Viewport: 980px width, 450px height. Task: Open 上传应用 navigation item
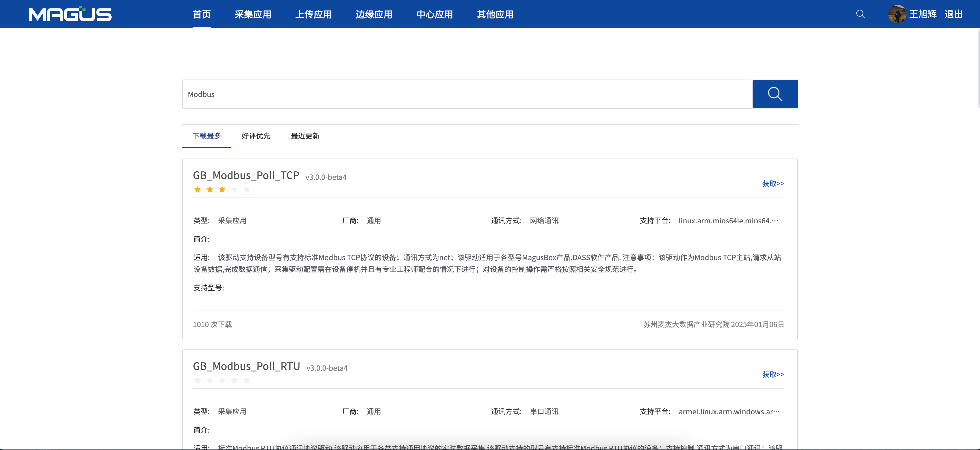[313, 14]
